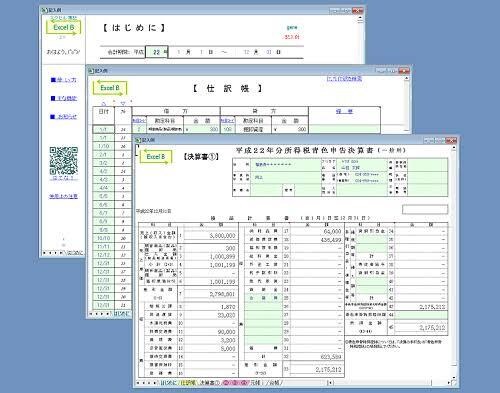Viewport: 500px width, 393px height.
Task: Click the Excel B button in the はじめに window
Action: click(x=63, y=27)
